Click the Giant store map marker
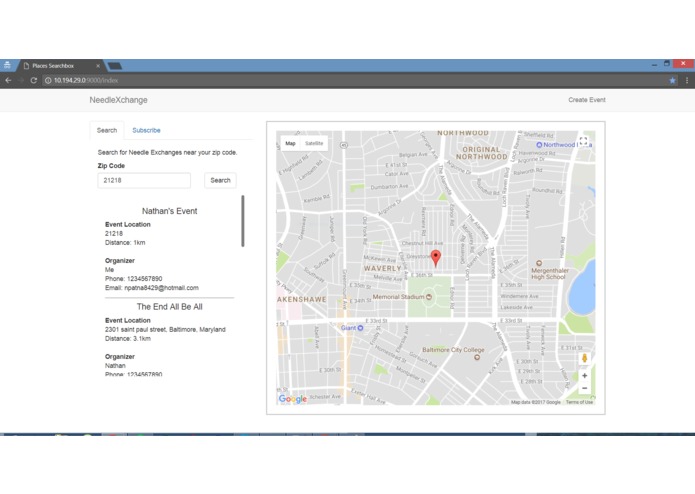The height and width of the screenshot is (494, 695). click(x=360, y=328)
